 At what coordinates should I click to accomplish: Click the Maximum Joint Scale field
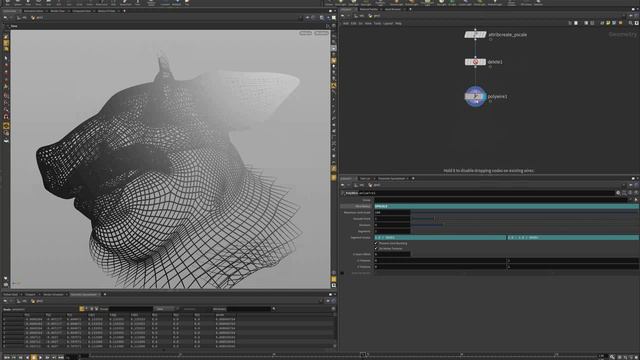tap(392, 212)
